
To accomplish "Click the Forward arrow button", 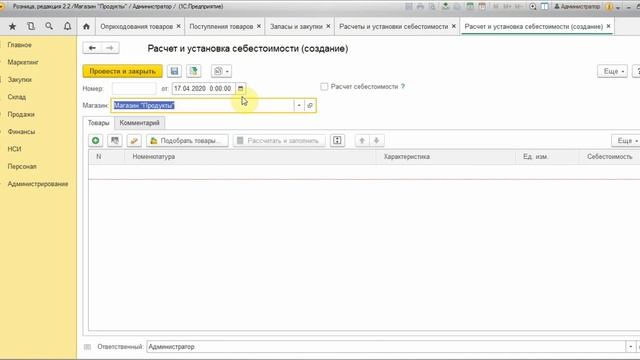I will click(110, 48).
